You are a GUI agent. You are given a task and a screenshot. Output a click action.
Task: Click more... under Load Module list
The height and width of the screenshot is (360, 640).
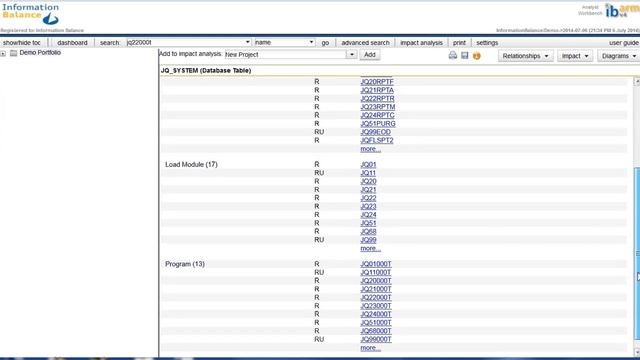[371, 249]
